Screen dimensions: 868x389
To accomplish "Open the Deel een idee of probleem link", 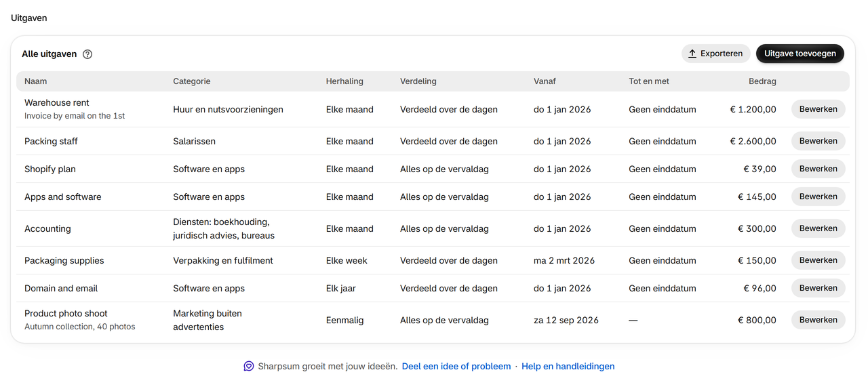I will [x=456, y=366].
